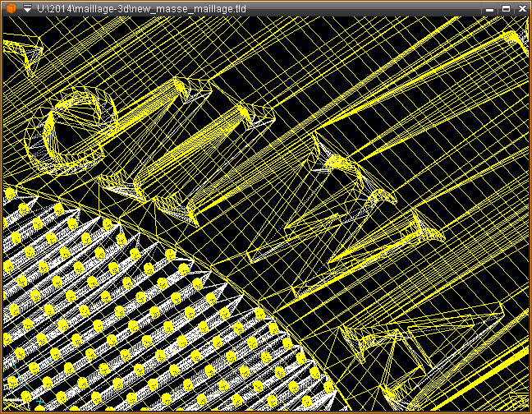
Task: Minimize the mesh viewer window
Action: click(x=490, y=8)
